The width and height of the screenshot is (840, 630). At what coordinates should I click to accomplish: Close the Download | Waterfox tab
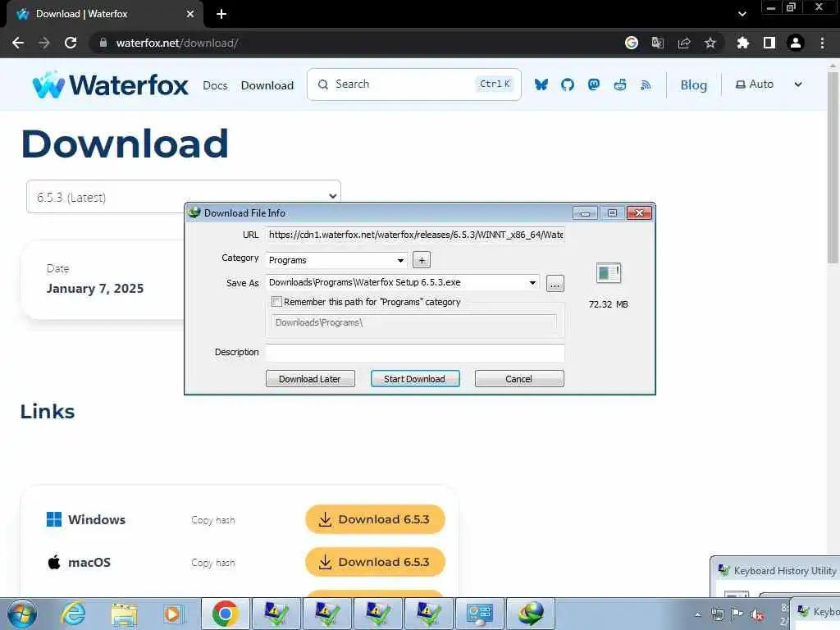(190, 14)
